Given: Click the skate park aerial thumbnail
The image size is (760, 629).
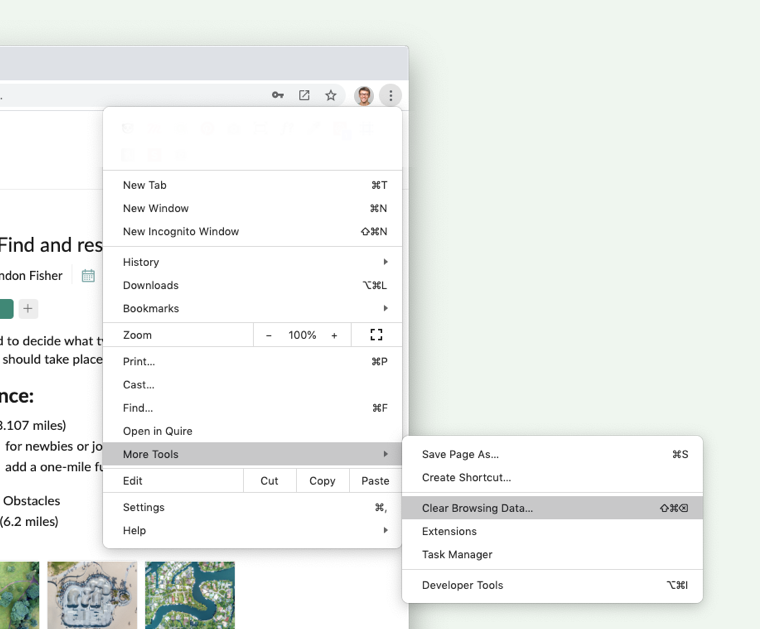Looking at the screenshot, I should pyautogui.click(x=92, y=595).
